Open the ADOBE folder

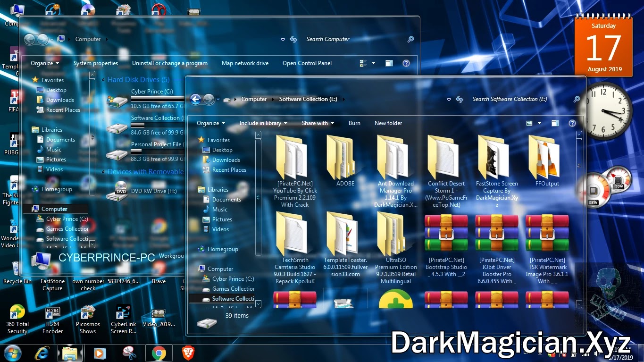(345, 160)
